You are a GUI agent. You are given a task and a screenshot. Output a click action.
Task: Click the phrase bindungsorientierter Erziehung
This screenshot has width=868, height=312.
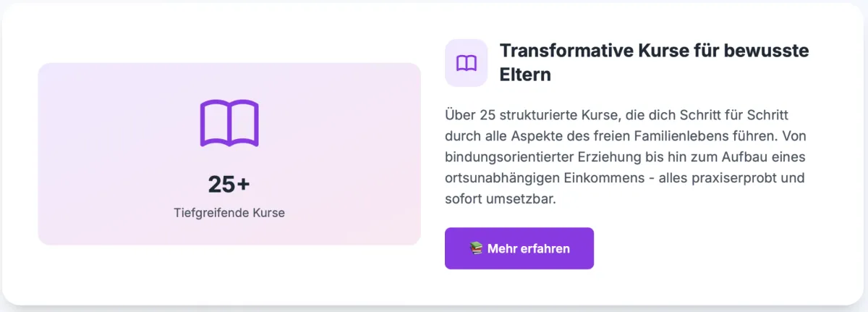point(532,157)
